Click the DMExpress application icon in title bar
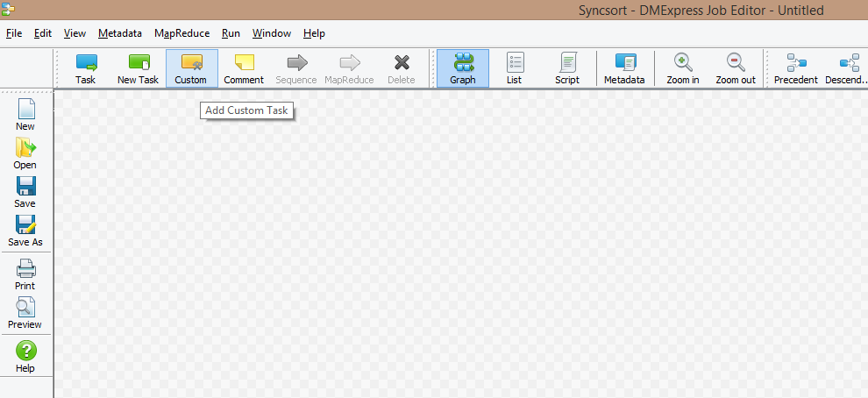The width and height of the screenshot is (868, 398). click(8, 9)
